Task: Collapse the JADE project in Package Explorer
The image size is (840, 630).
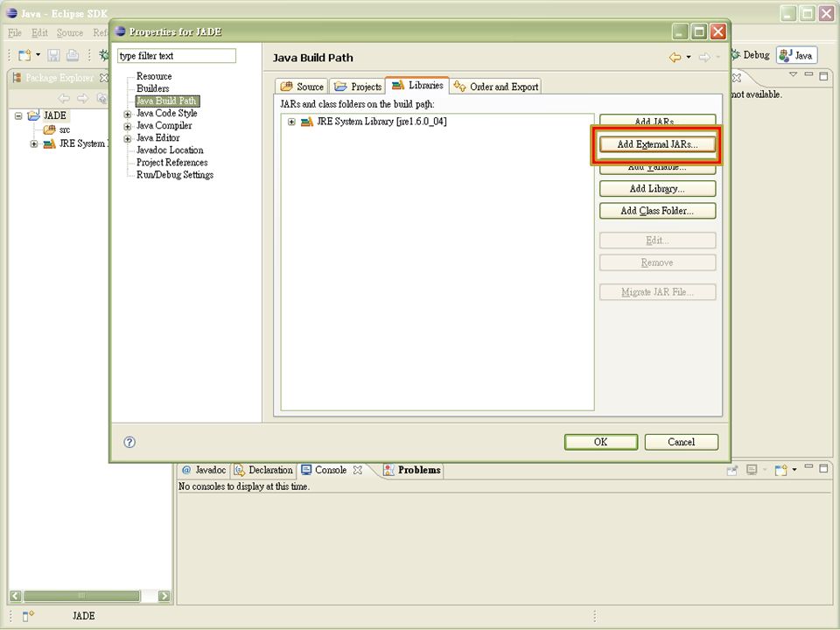Action: coord(18,115)
